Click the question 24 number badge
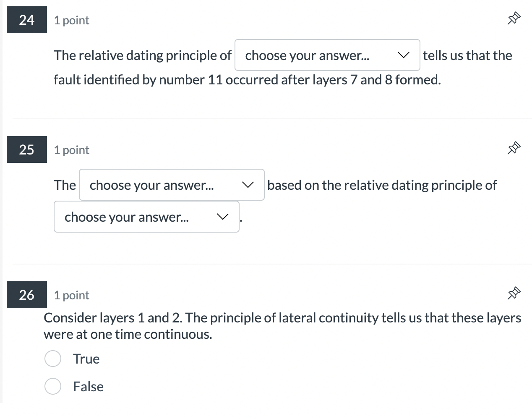The image size is (532, 419). [27, 20]
